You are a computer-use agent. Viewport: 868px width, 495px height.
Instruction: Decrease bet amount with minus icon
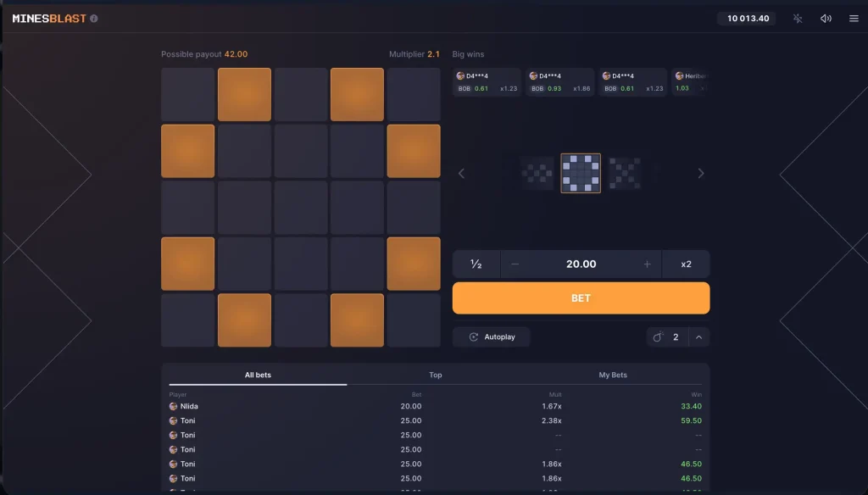coord(515,264)
